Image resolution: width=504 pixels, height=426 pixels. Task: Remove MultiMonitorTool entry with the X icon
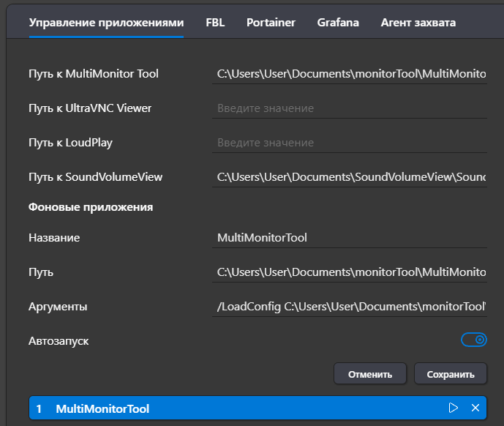pyautogui.click(x=475, y=408)
